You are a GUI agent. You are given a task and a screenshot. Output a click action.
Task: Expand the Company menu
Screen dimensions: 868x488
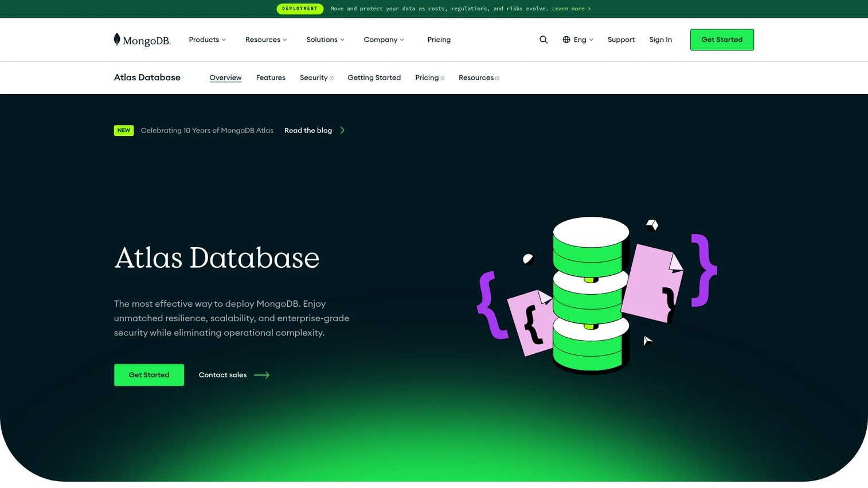[384, 40]
